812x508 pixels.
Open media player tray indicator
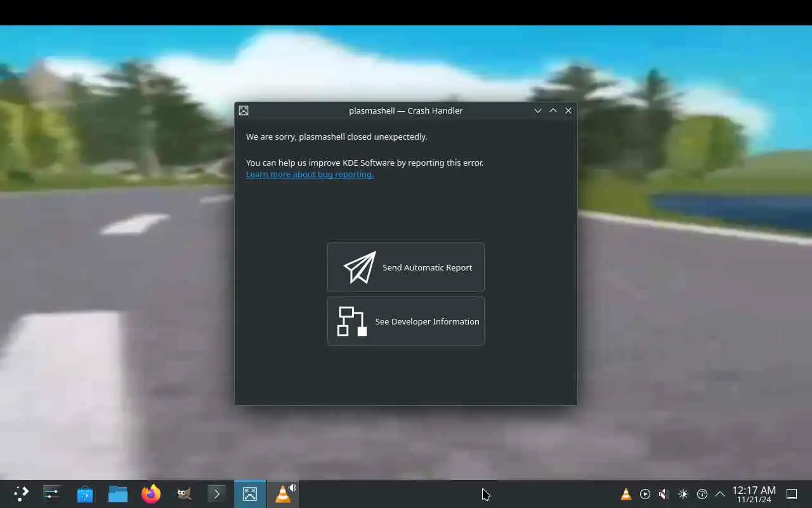tap(645, 494)
